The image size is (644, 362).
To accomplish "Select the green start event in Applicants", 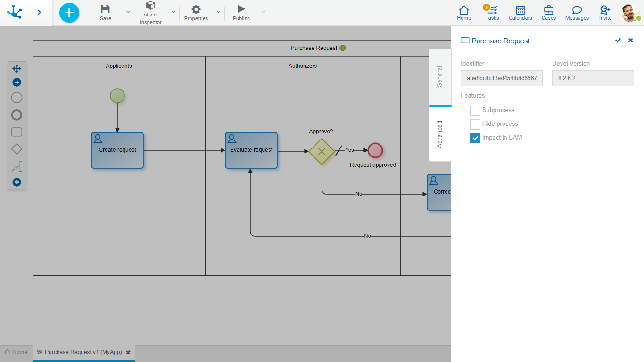I will tap(117, 96).
